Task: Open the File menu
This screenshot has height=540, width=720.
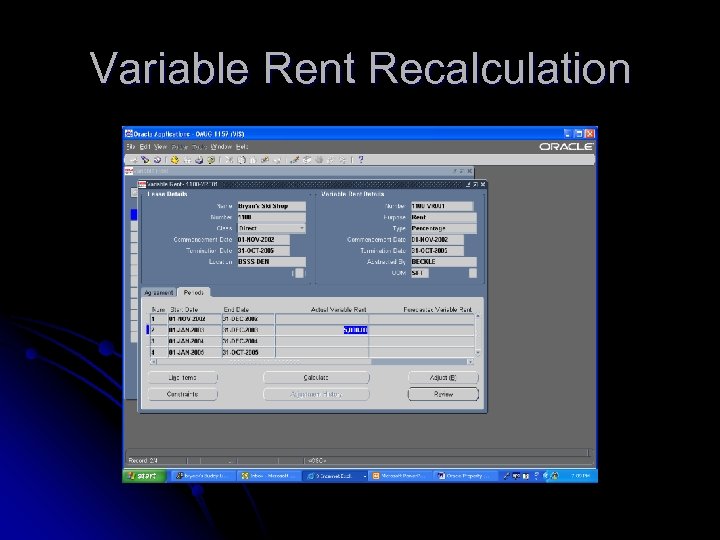Action: [131, 147]
